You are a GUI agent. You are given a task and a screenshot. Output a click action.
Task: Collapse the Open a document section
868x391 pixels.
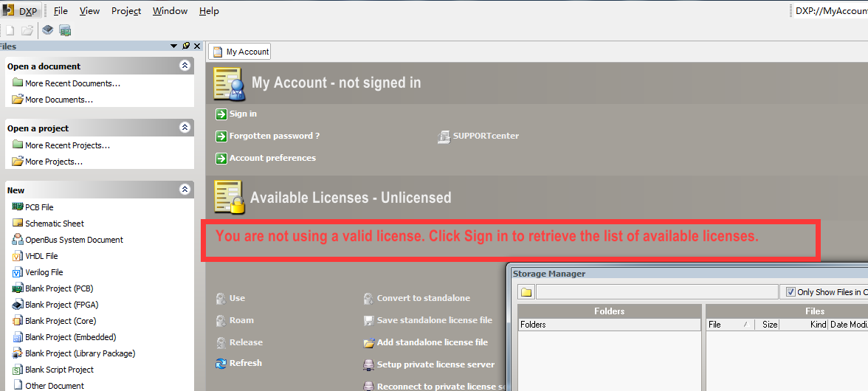[x=185, y=66]
